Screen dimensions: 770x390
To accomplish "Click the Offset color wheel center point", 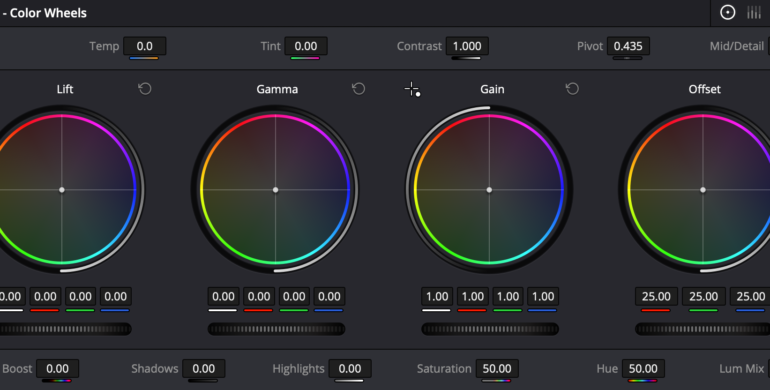I will [703, 190].
